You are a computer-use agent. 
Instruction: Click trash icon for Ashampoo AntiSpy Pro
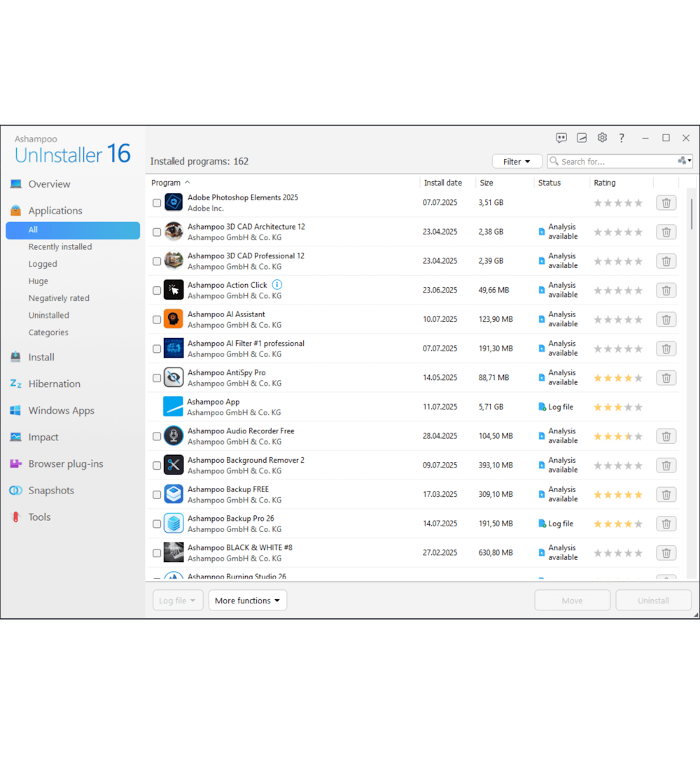coord(666,378)
